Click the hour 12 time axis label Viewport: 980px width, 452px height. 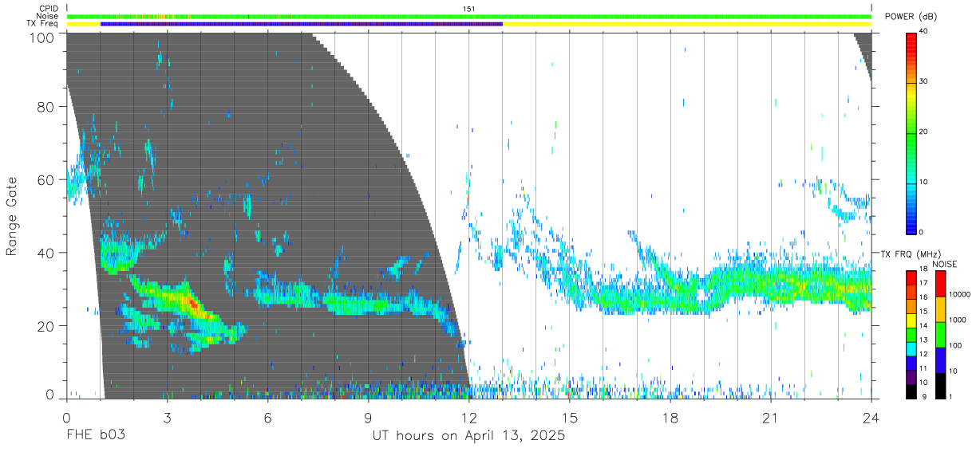tap(469, 417)
